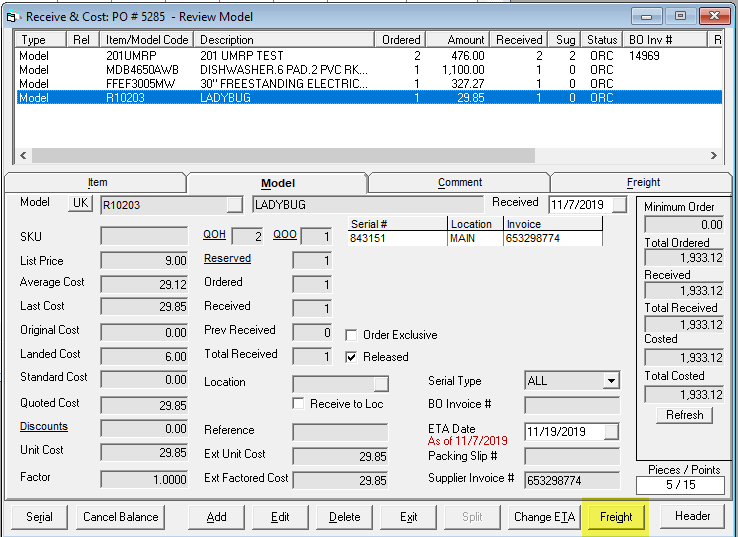Viewport: 738px width, 537px height.
Task: Open the Serial Type dropdown
Action: pos(611,381)
